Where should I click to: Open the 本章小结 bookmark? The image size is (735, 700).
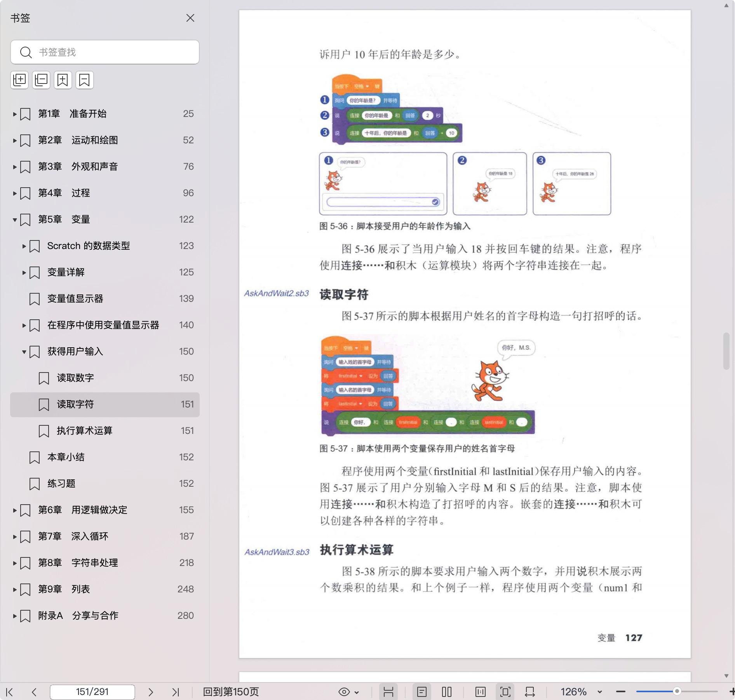pos(66,457)
